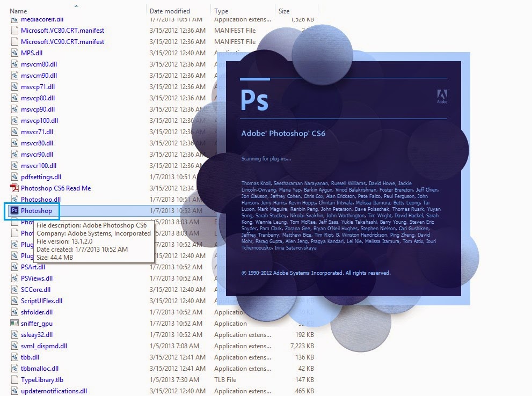Click the tbbmalloc.dll file icon
532x396 pixels.
coord(14,369)
